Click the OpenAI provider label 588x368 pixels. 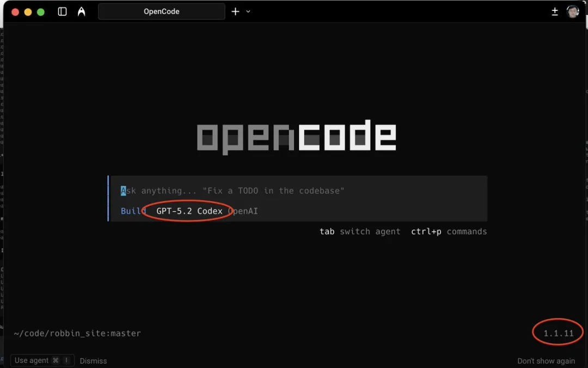point(243,211)
